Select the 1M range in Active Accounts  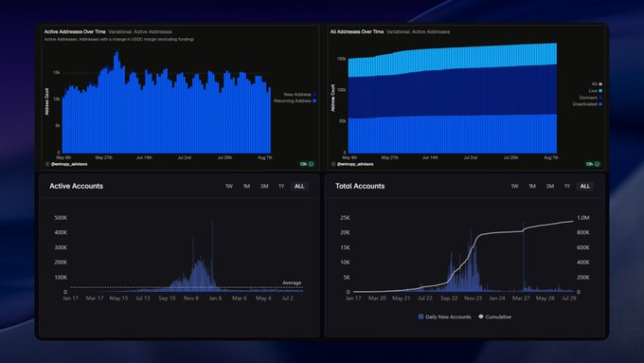point(246,186)
